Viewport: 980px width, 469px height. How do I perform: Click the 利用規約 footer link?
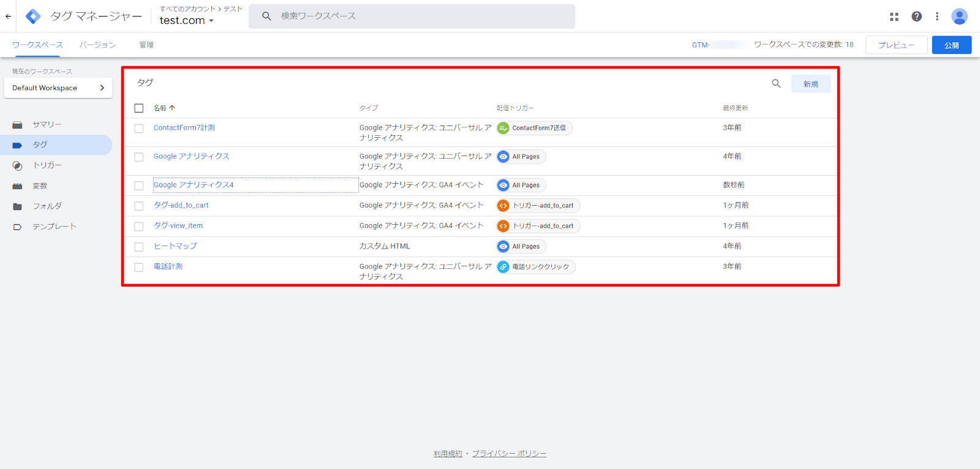pos(448,454)
